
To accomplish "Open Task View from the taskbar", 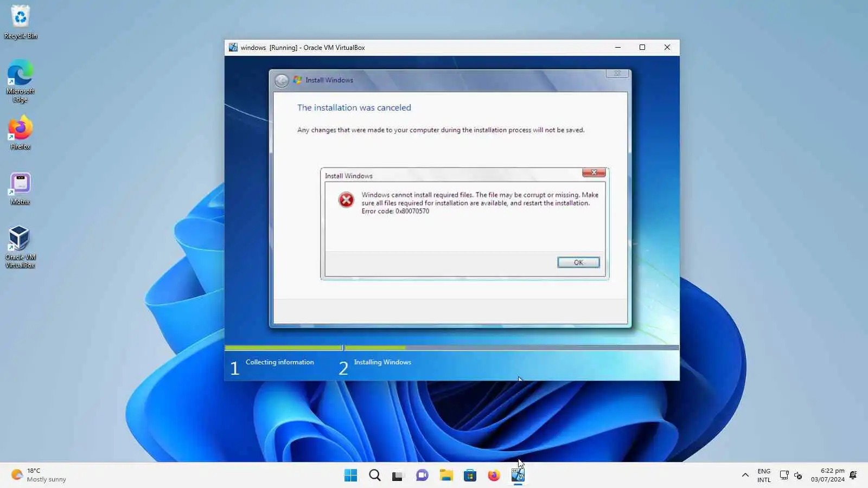I will (x=398, y=476).
